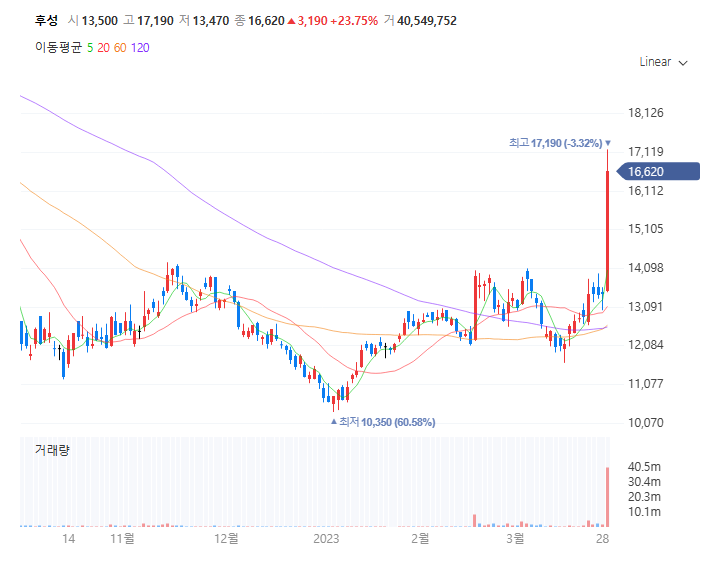Click the 17,119 price axis label
The width and height of the screenshot is (710, 561).
[x=645, y=152]
